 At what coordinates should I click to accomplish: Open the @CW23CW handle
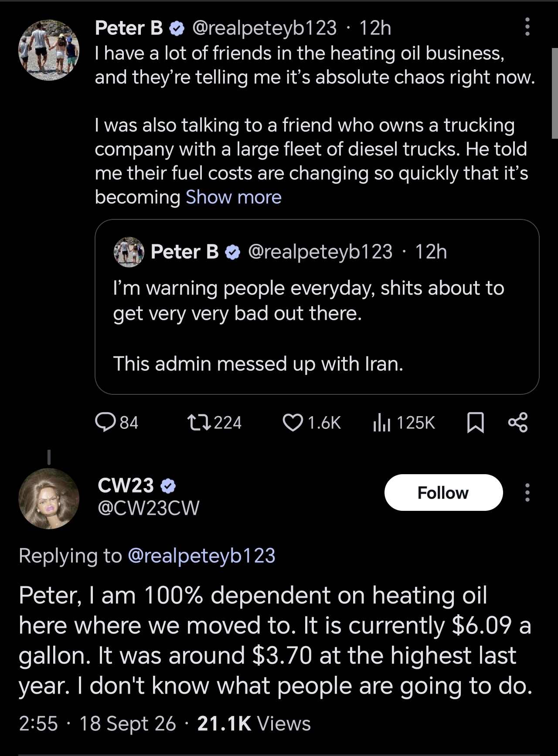(x=149, y=508)
